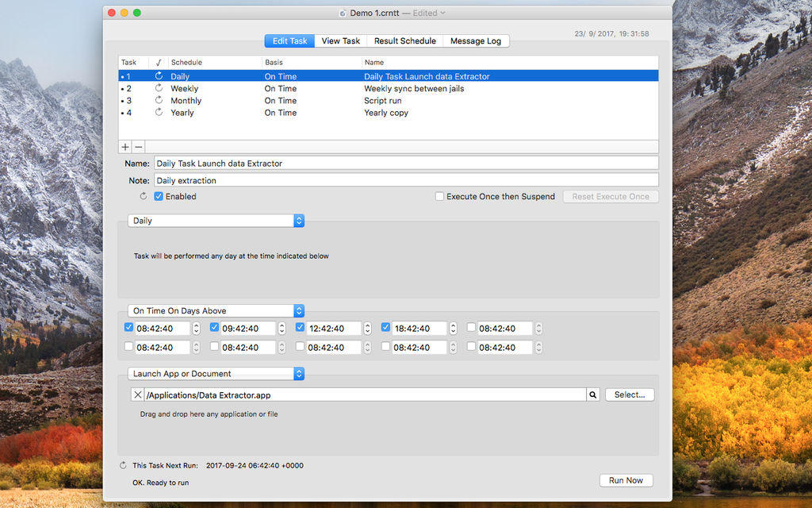Click the Yearly schedule cell
Viewport: 812px width, 508px height.
[182, 112]
